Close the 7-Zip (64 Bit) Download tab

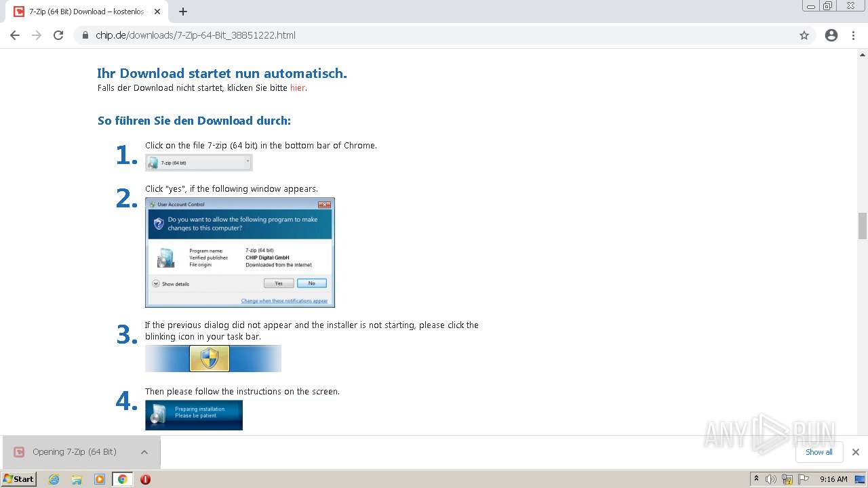[157, 12]
